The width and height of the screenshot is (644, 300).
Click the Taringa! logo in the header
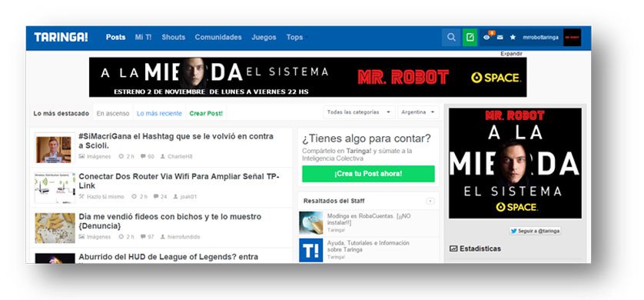tap(61, 37)
